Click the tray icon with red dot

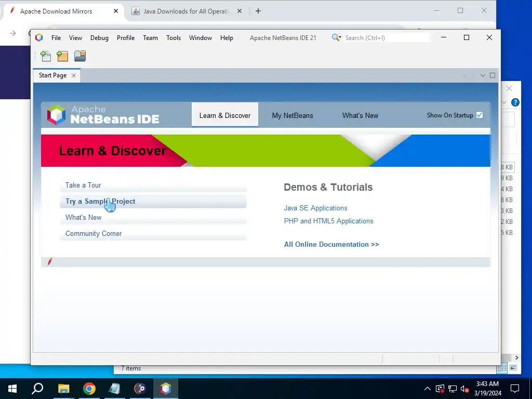[440, 389]
